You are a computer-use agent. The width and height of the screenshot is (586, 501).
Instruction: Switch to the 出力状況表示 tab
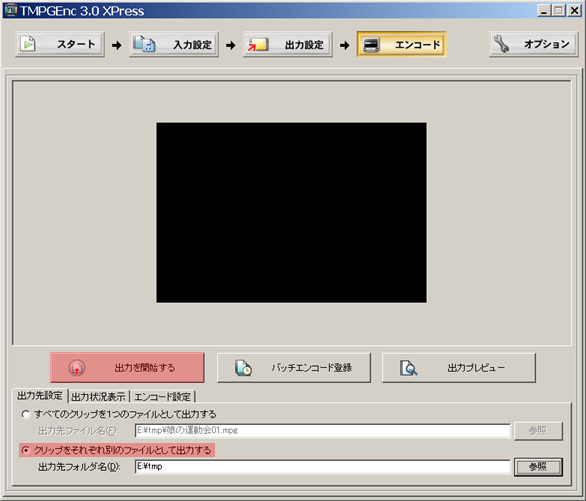click(98, 397)
